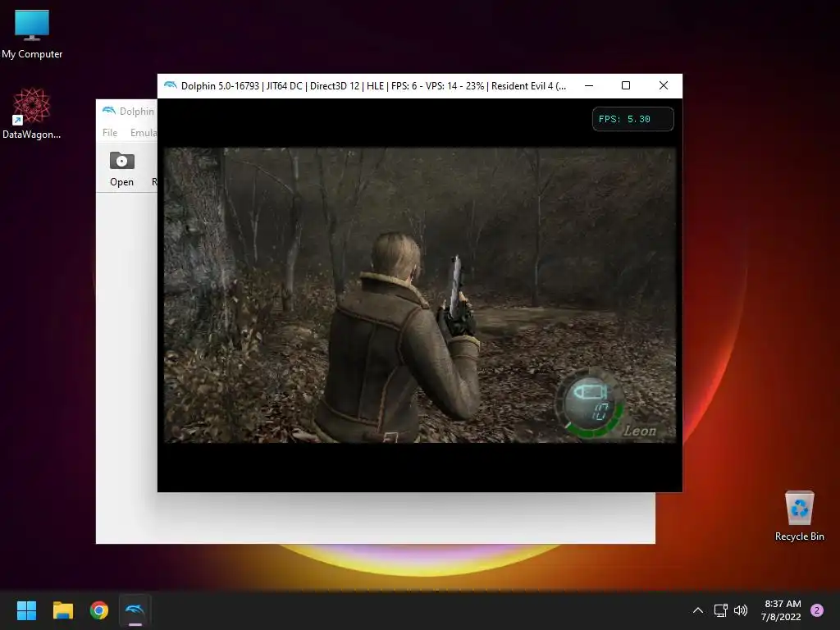
Task: Open the network status tray icon
Action: (x=720, y=610)
